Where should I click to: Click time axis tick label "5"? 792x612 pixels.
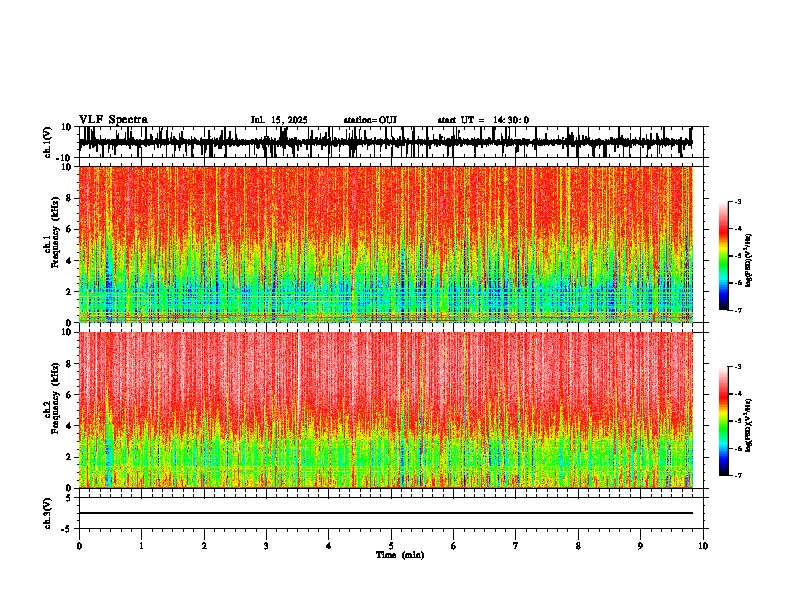click(x=391, y=546)
